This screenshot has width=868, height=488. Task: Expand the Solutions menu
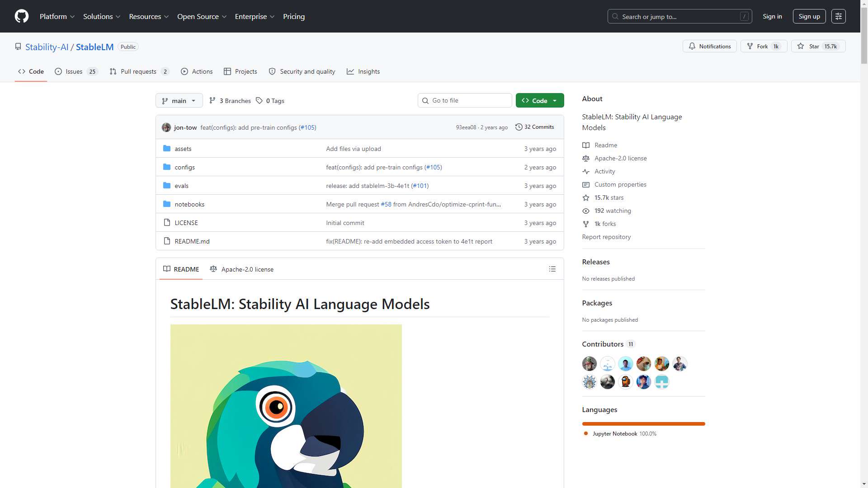102,16
